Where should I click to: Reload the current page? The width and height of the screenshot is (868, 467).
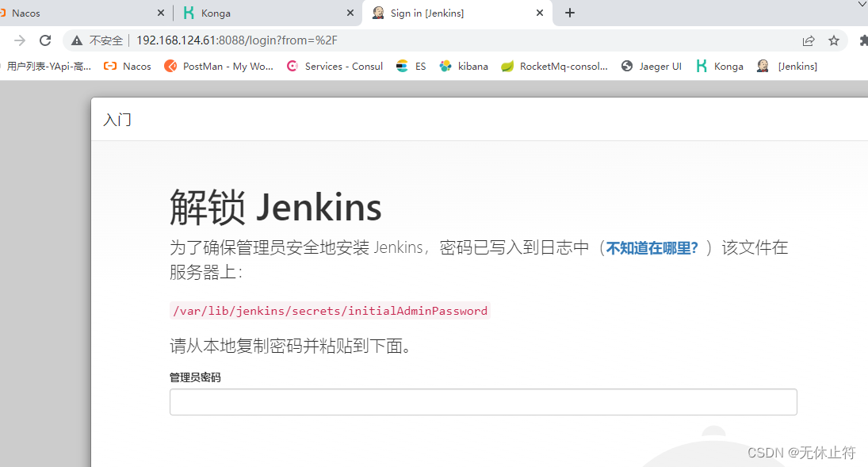pos(45,40)
